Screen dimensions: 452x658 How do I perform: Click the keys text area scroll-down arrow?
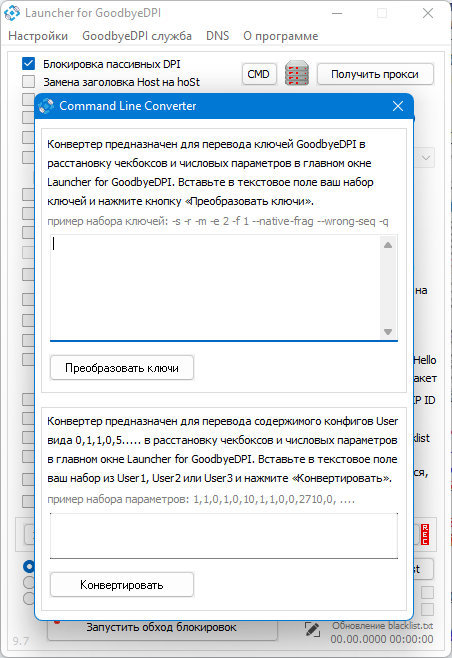click(388, 332)
